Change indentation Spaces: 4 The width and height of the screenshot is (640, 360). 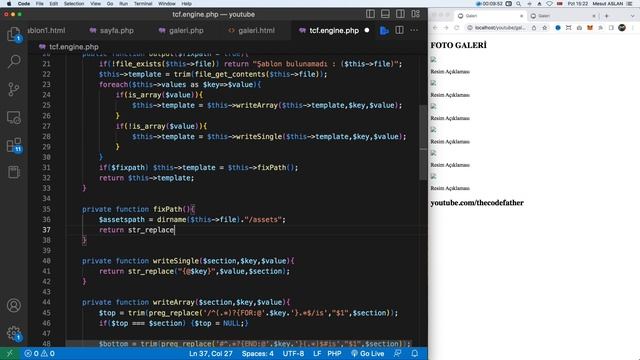tap(258, 353)
